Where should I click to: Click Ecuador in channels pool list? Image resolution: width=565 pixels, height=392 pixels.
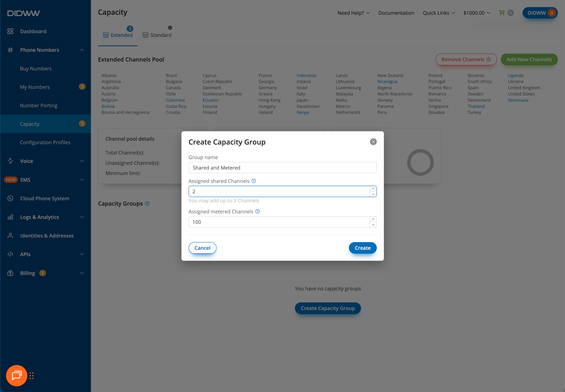coord(210,100)
